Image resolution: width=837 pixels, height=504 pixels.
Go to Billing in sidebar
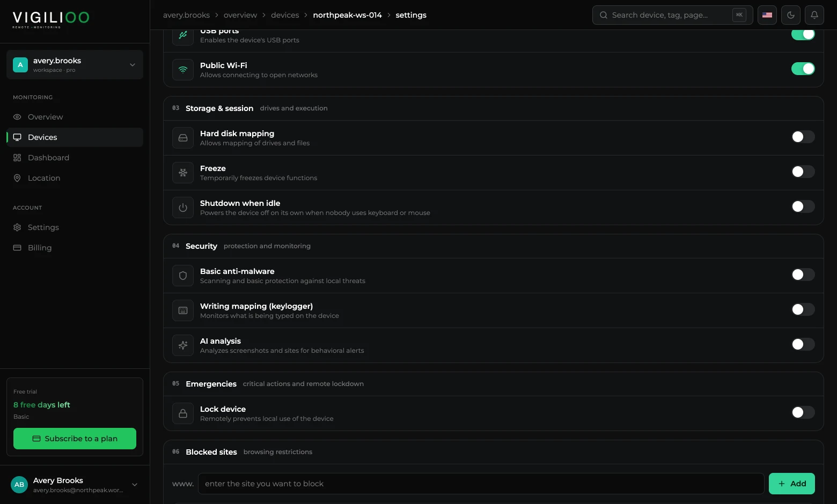(x=40, y=248)
